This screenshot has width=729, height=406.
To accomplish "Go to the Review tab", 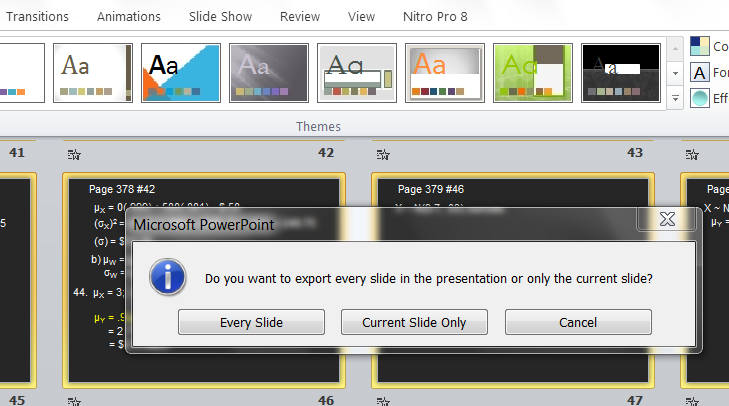I will tap(300, 17).
